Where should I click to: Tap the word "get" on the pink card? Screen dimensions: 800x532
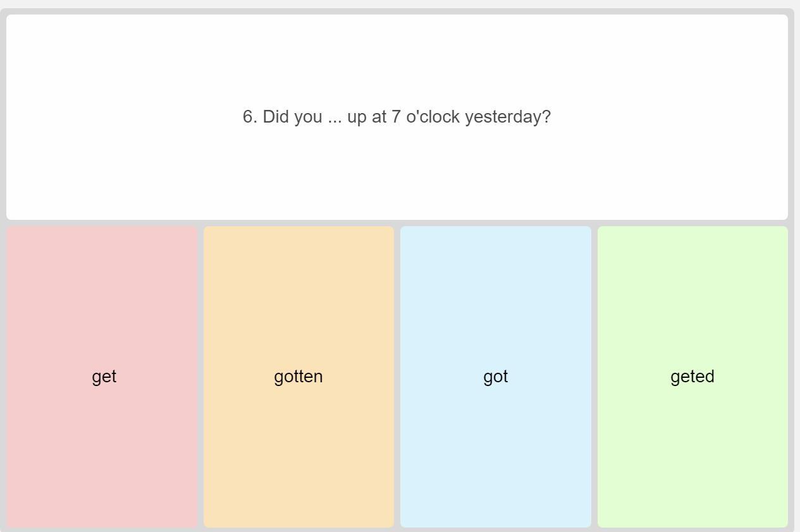(104, 377)
